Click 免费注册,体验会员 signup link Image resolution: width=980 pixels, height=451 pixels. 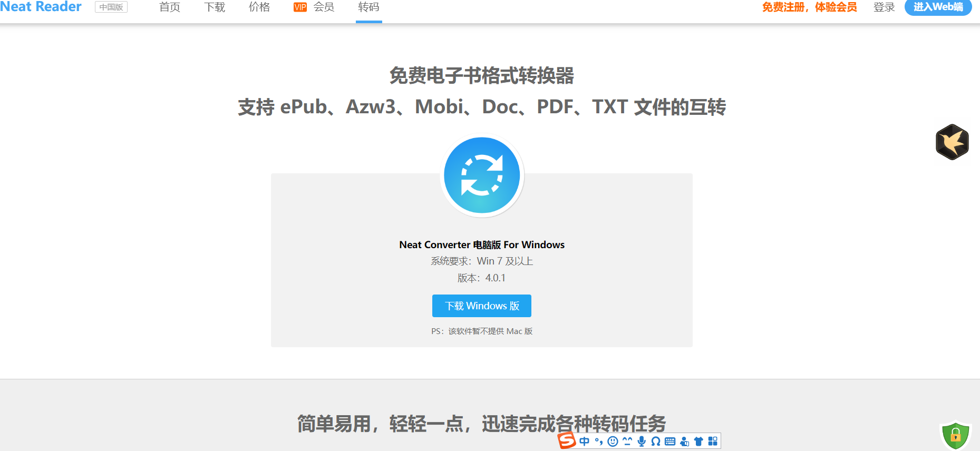click(809, 7)
